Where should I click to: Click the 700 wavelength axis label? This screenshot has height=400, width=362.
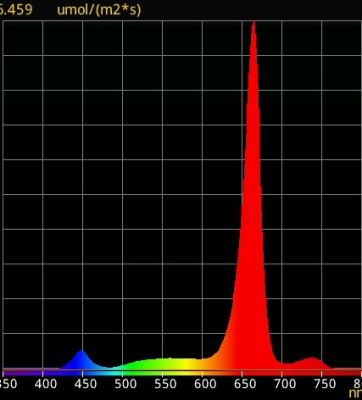285,384
